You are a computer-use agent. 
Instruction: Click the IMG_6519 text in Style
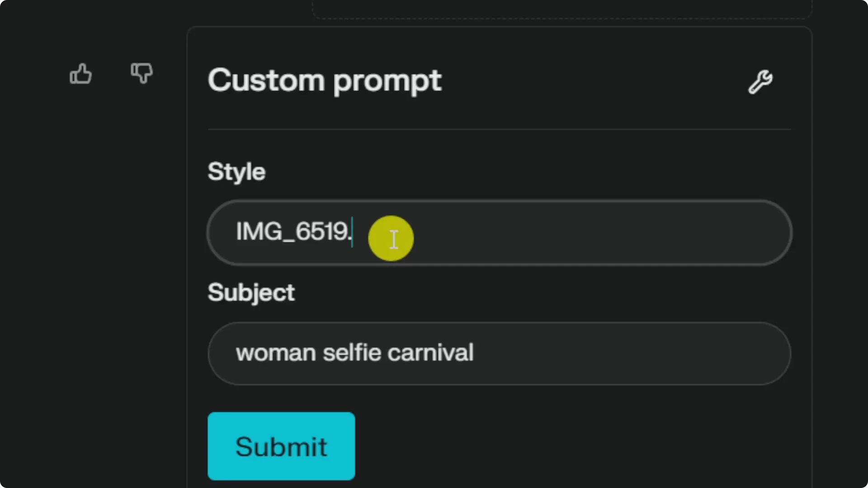click(293, 232)
